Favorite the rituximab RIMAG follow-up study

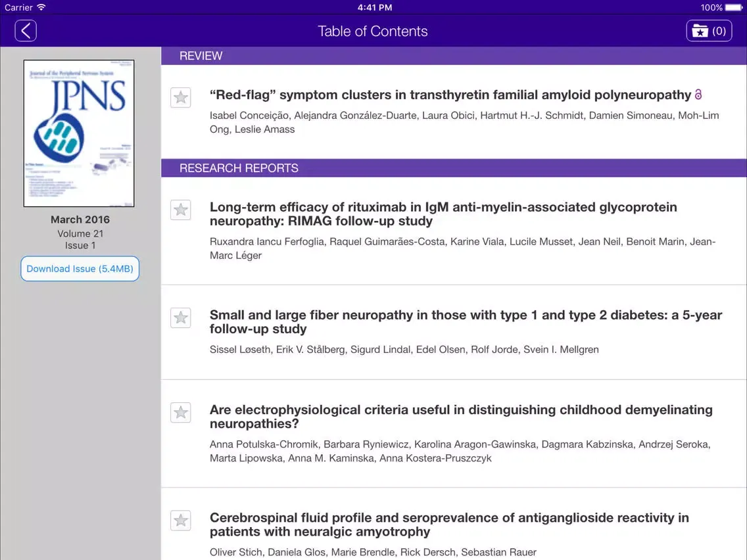[181, 210]
